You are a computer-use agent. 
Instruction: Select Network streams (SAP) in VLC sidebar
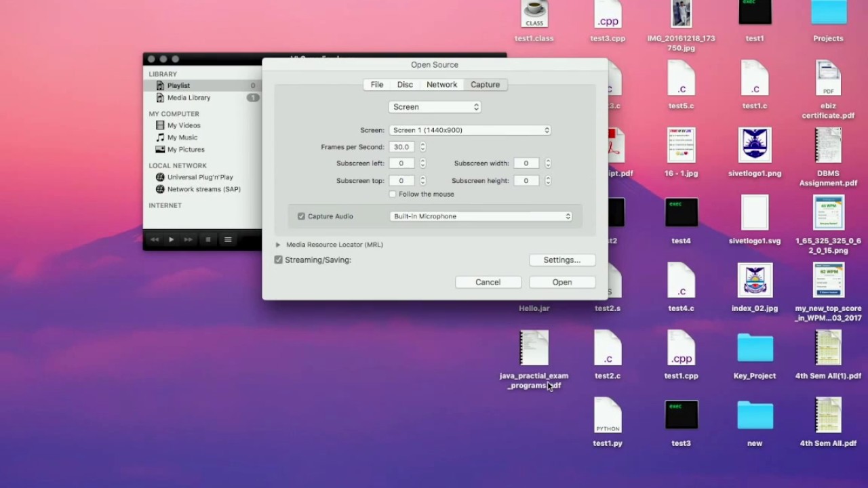click(204, 190)
